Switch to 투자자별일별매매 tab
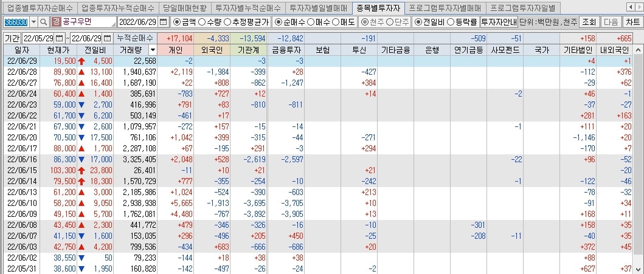The width and height of the screenshot is (644, 274). point(319,8)
